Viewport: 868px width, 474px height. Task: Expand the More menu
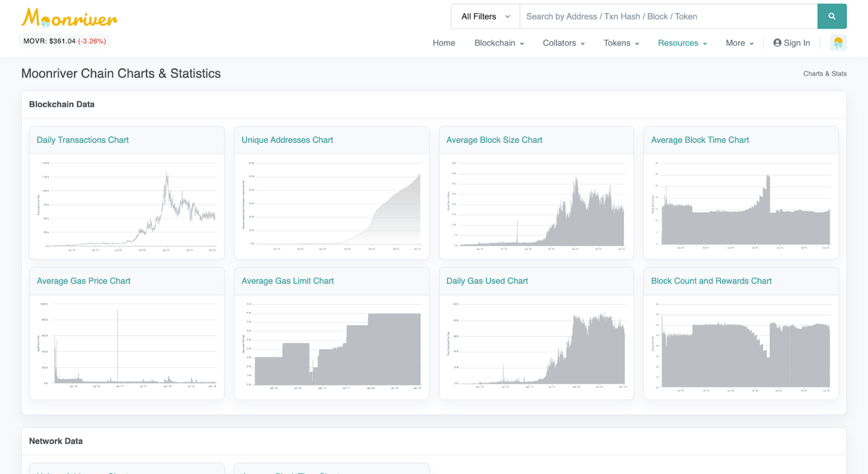click(740, 43)
